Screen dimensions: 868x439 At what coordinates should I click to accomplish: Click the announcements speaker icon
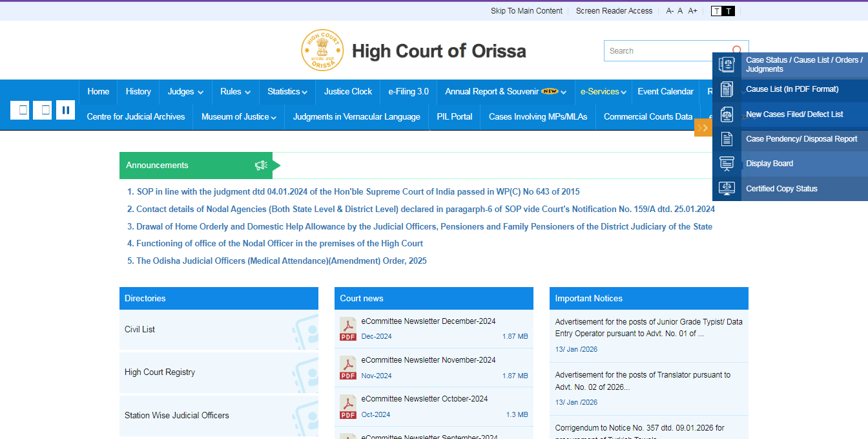pyautogui.click(x=261, y=165)
